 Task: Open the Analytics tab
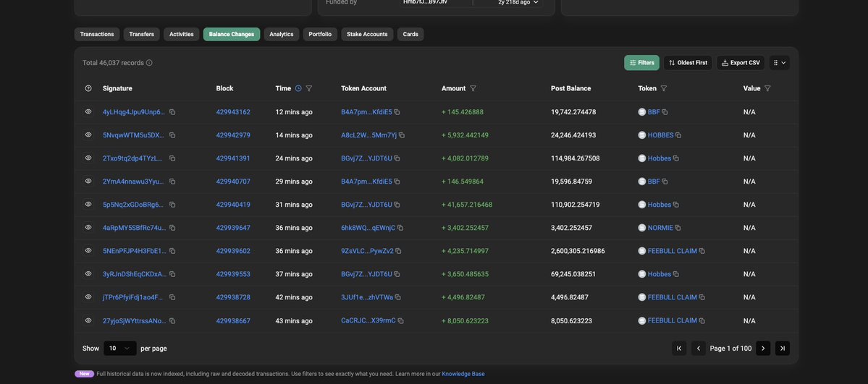(281, 34)
